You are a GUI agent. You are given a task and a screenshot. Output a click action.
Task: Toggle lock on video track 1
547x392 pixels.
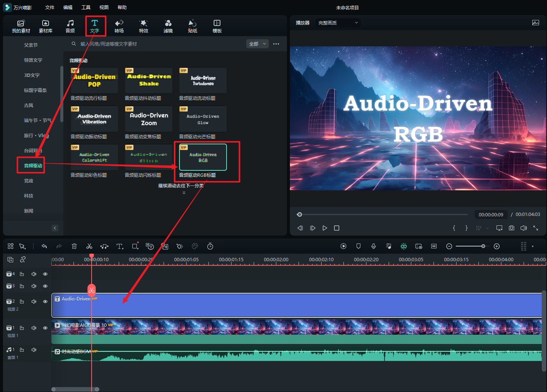22,328
